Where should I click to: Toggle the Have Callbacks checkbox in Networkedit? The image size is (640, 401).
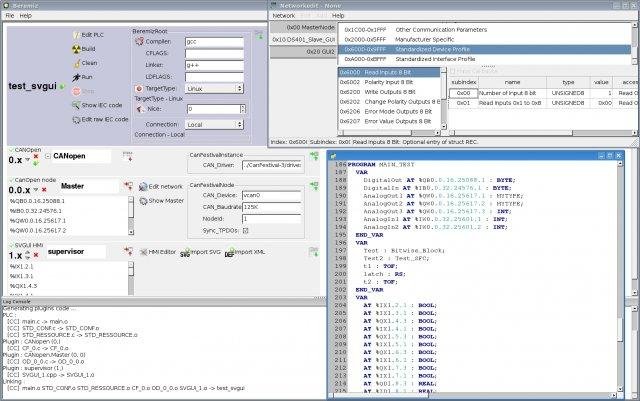click(452, 71)
